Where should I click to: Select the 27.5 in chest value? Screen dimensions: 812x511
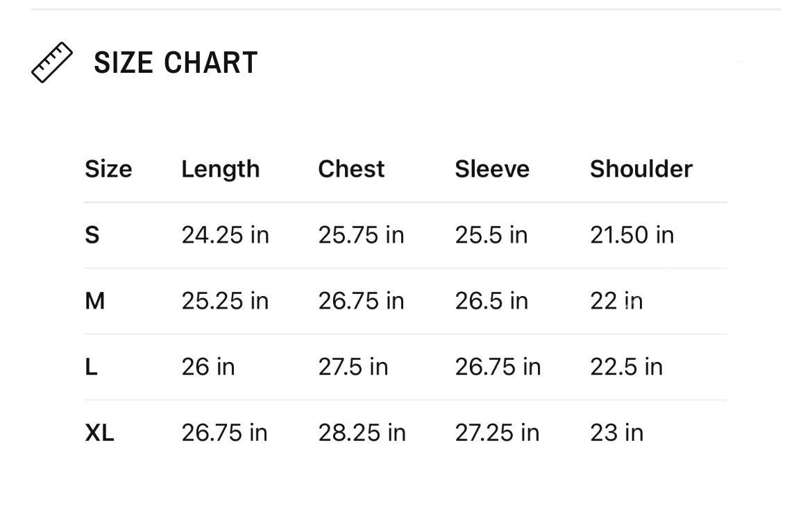353,367
